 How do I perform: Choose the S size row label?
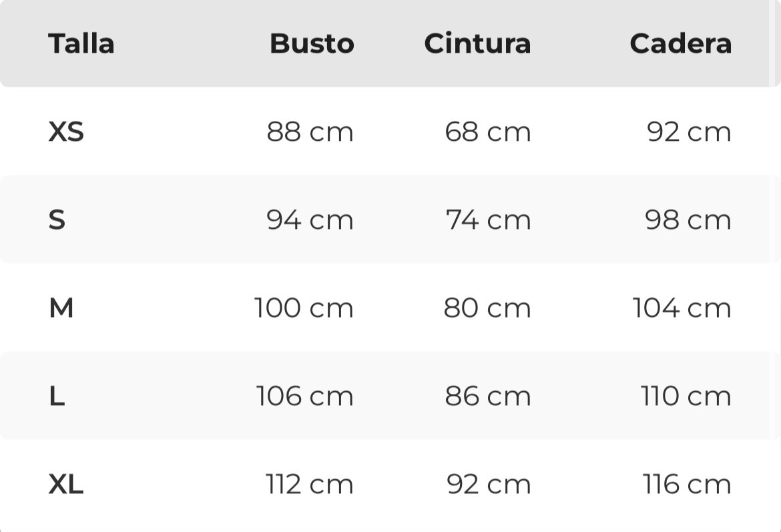point(57,220)
